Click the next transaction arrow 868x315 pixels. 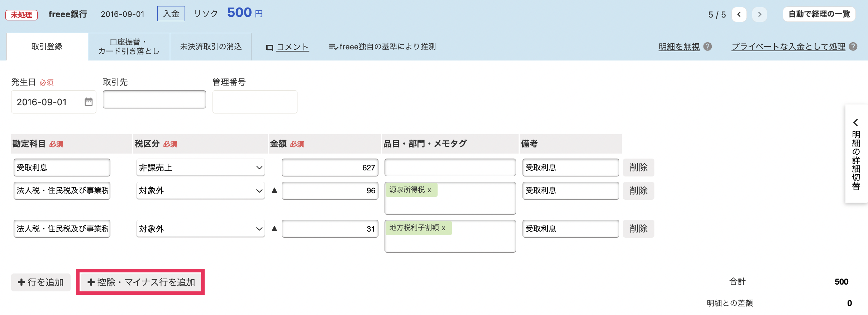tap(759, 15)
